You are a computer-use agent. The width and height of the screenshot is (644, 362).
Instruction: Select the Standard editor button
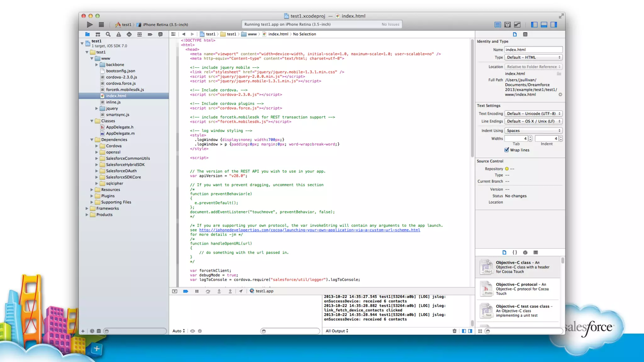497,25
